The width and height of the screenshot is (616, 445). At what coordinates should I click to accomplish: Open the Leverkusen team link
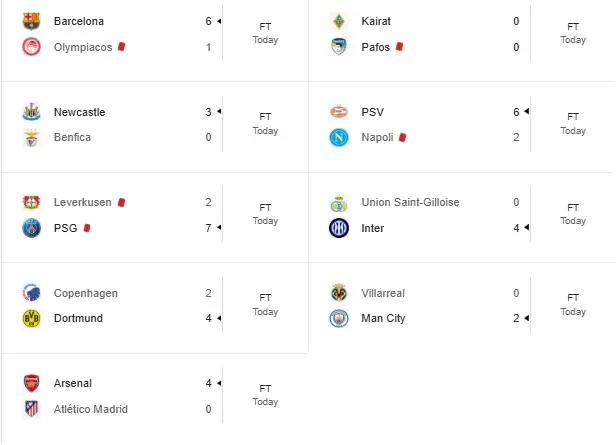coord(83,202)
